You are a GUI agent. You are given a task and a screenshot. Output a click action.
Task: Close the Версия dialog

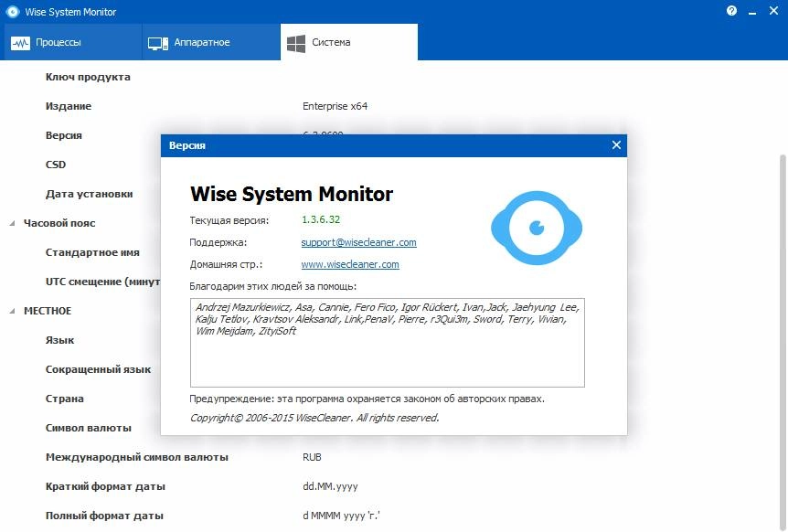point(617,145)
